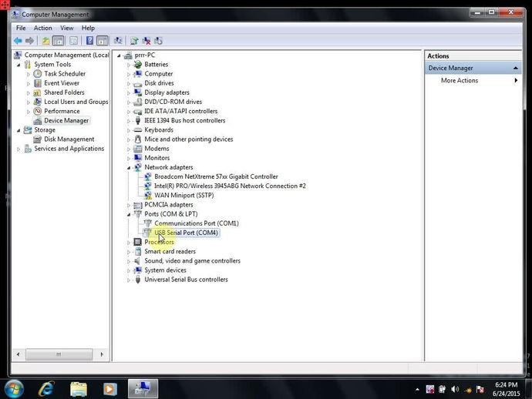Select USB Serial Port (COM4)
The height and width of the screenshot is (399, 532).
(186, 233)
